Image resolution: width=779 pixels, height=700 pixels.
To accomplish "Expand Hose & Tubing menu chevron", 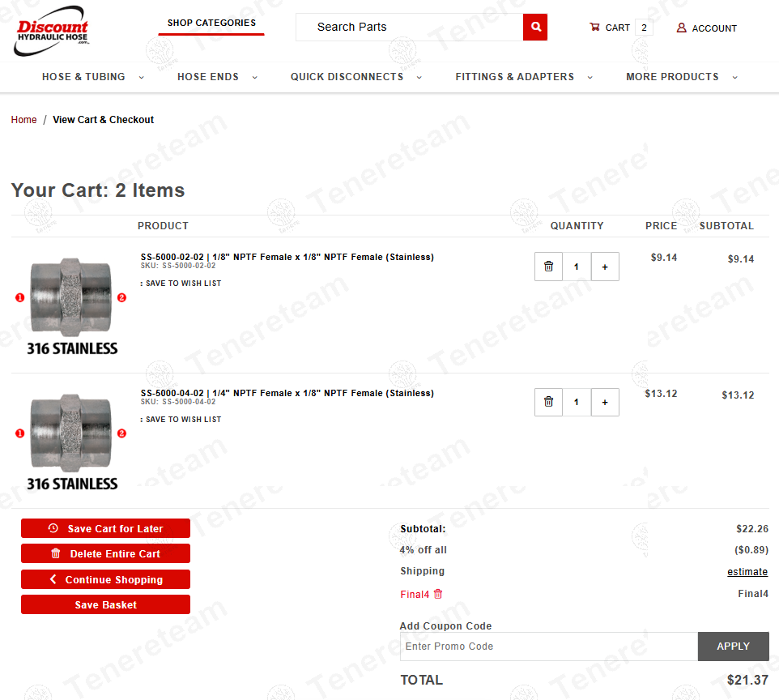I will pos(142,78).
